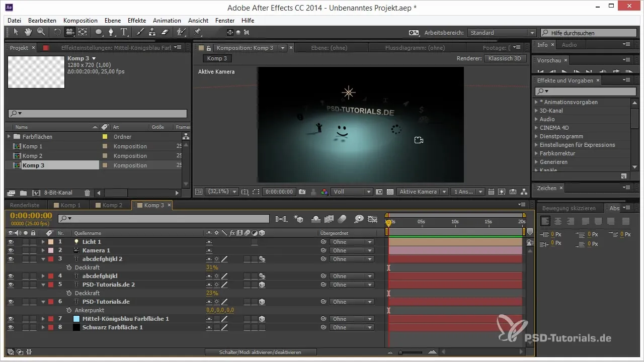Select the Selection arrow tool

pyautogui.click(x=16, y=32)
